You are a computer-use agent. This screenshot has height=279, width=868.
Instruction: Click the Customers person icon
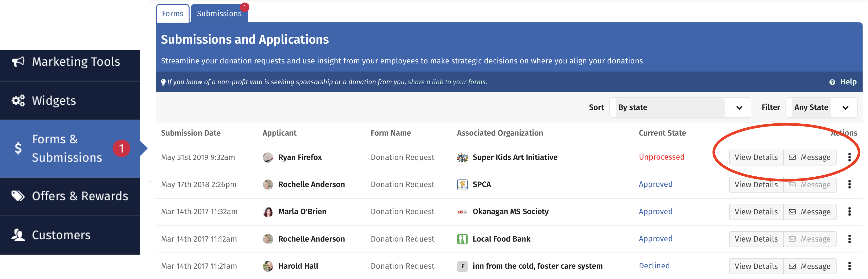pos(18,235)
